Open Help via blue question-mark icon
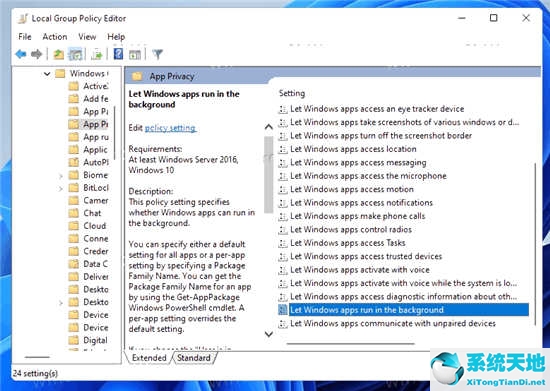 [x=119, y=54]
